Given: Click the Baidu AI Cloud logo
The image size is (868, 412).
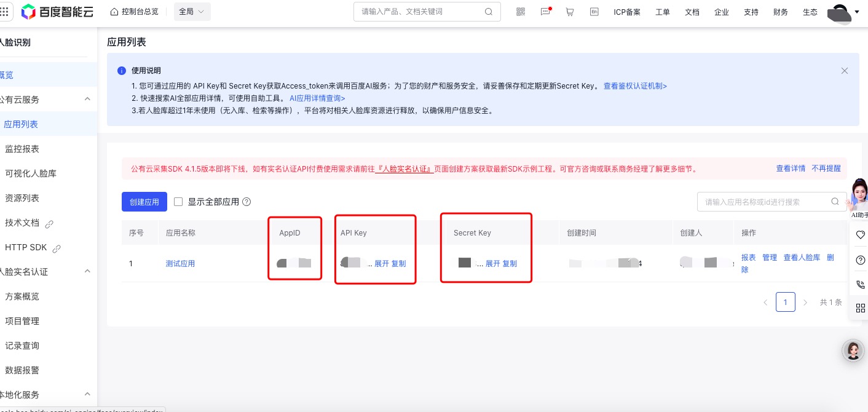Looking at the screenshot, I should coord(57,12).
